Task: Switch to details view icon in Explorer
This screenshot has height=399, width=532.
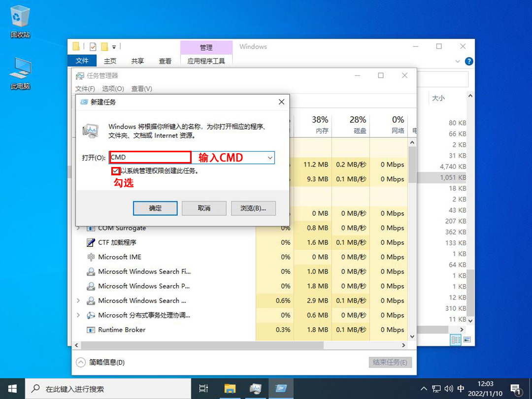Action: 456,339
